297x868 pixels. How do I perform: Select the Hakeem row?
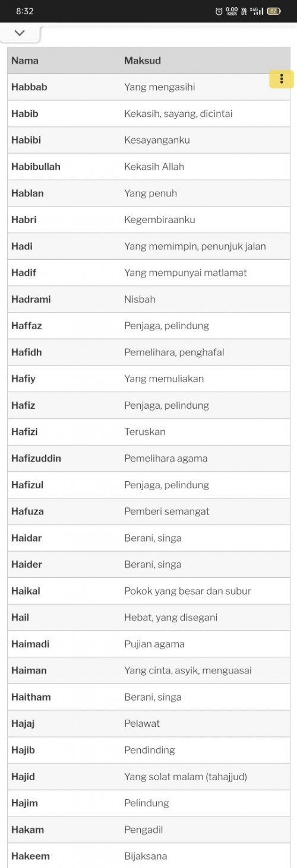[x=149, y=856]
